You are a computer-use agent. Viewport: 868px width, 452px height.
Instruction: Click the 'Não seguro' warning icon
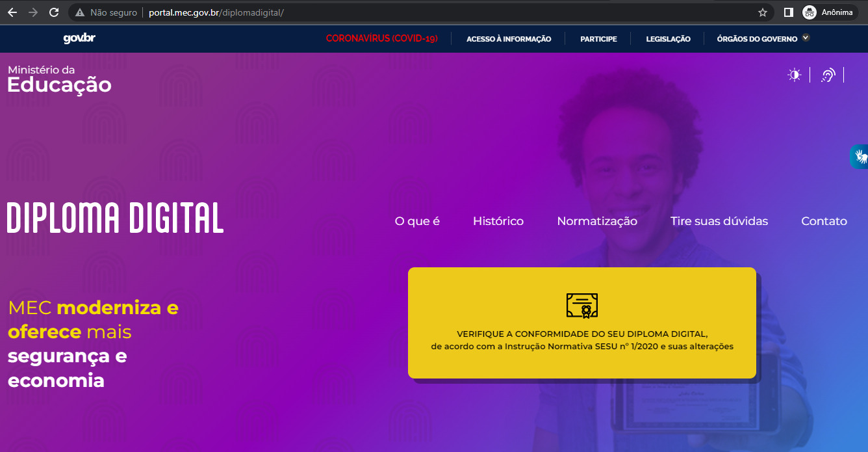[x=80, y=12]
